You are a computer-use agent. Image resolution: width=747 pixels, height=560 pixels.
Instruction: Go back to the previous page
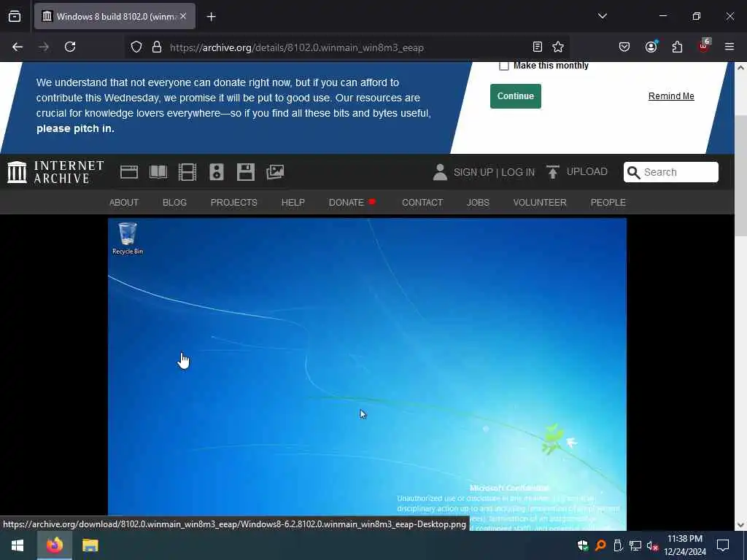click(x=18, y=47)
